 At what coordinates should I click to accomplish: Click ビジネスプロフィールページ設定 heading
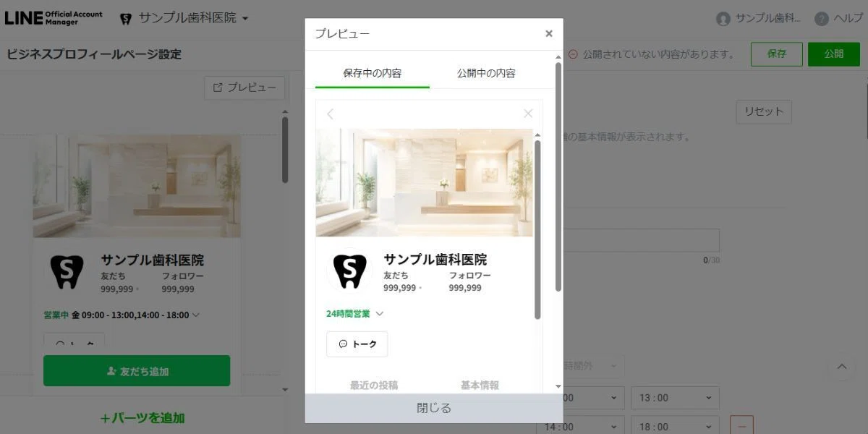[x=94, y=54]
